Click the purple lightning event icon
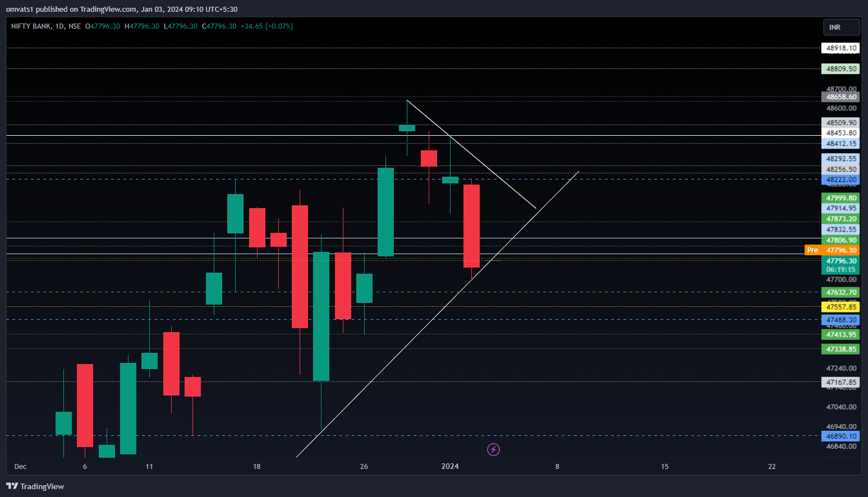The image size is (868, 497). tap(493, 449)
